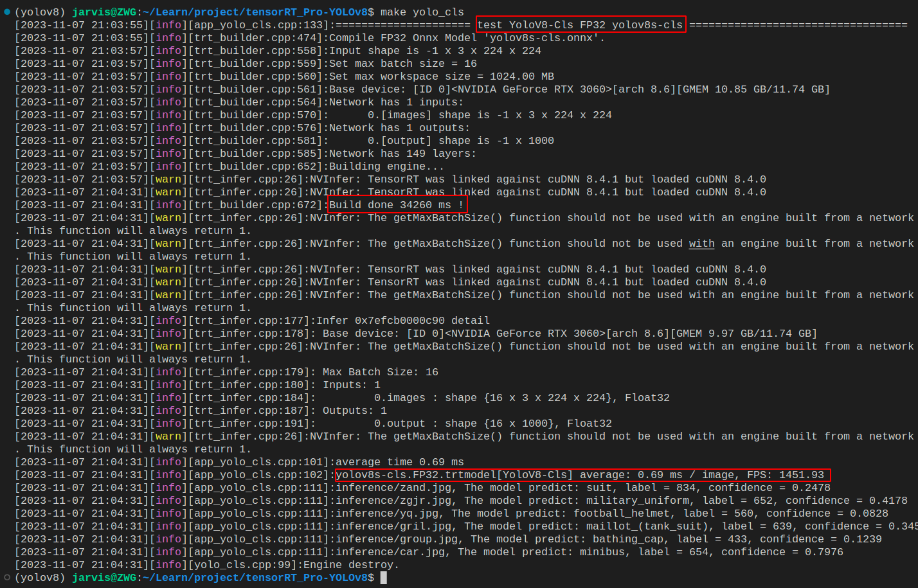Click the 'Inputs: 1' message
Image resolution: width=918 pixels, height=588 pixels.
pos(352,385)
